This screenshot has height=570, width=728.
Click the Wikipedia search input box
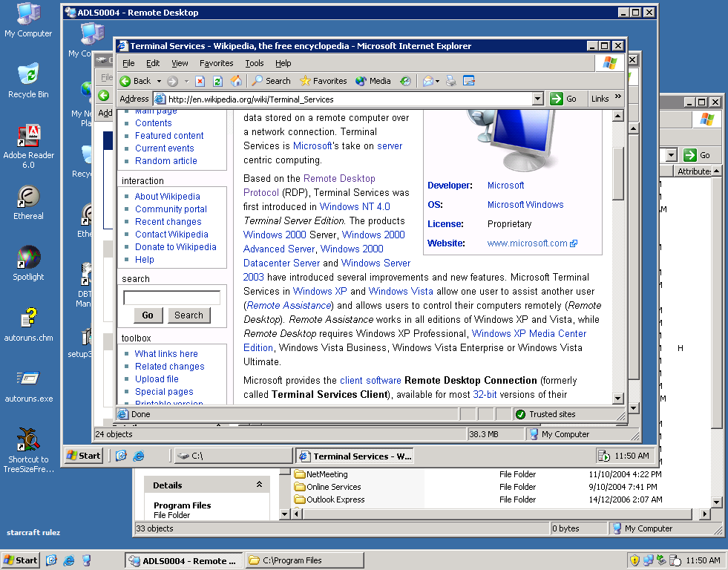pyautogui.click(x=171, y=298)
